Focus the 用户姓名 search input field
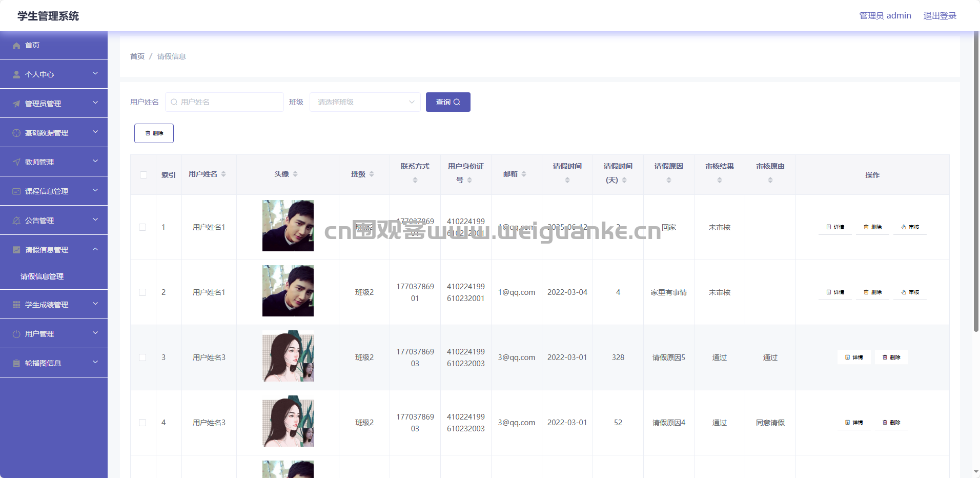The image size is (980, 478). click(x=224, y=102)
